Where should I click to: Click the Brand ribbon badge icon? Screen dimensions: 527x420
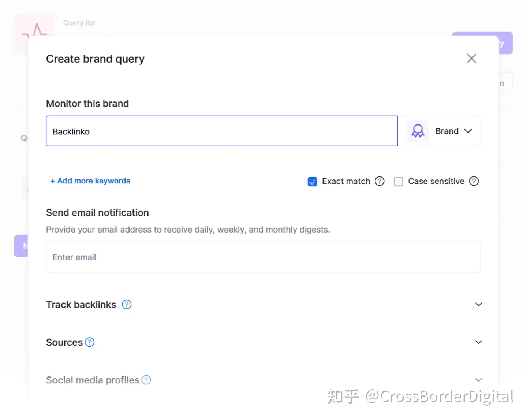[418, 131]
